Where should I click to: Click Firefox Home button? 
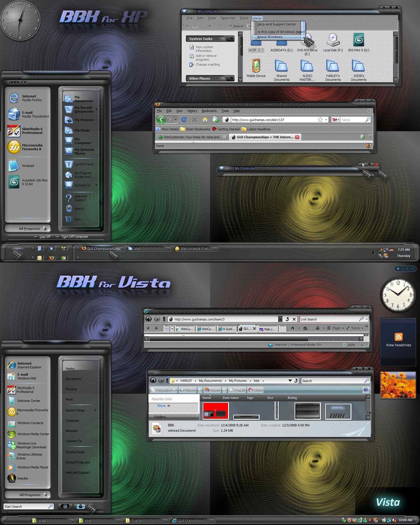[x=205, y=120]
